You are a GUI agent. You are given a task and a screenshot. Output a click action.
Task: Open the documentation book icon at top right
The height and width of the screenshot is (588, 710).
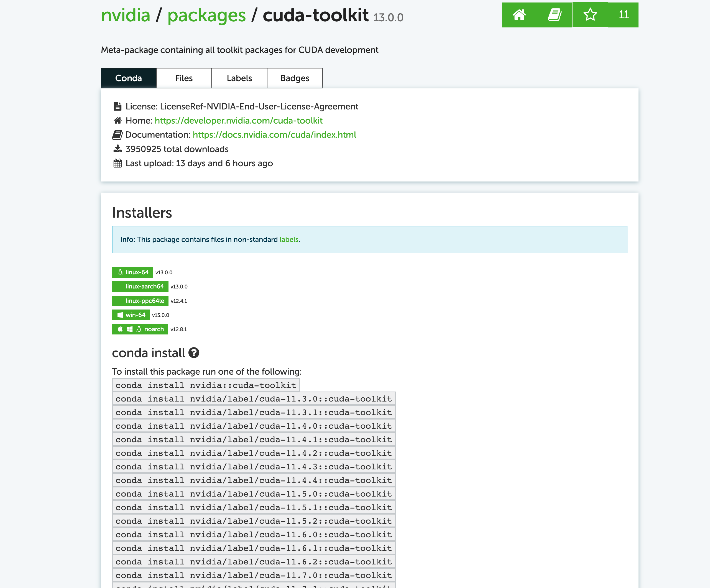[x=555, y=15]
